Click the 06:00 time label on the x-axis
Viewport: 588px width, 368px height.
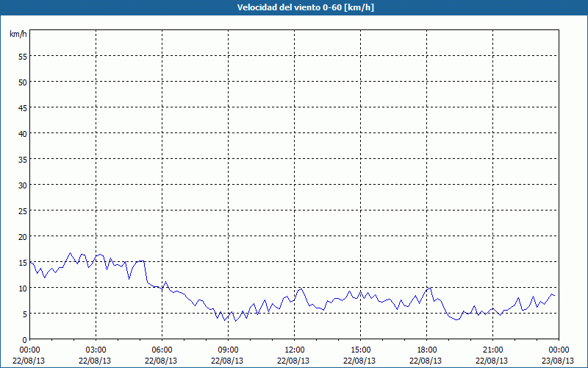pos(162,350)
